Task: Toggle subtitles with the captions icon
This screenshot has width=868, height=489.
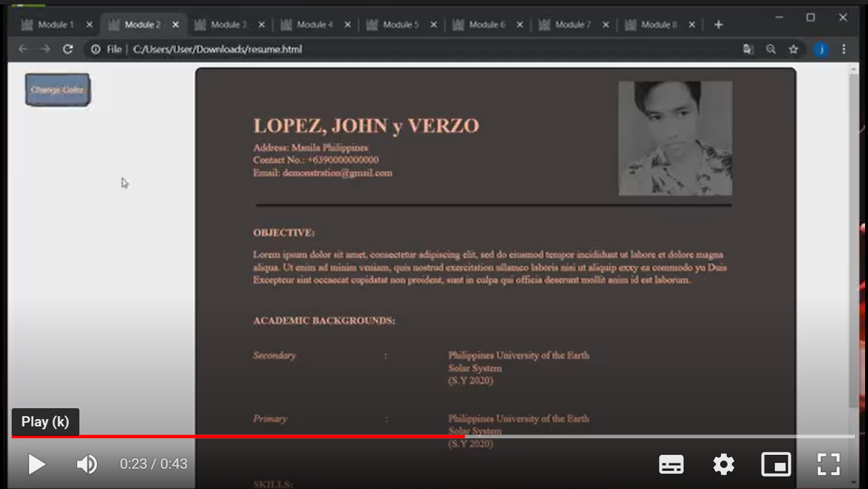Action: tap(671, 464)
